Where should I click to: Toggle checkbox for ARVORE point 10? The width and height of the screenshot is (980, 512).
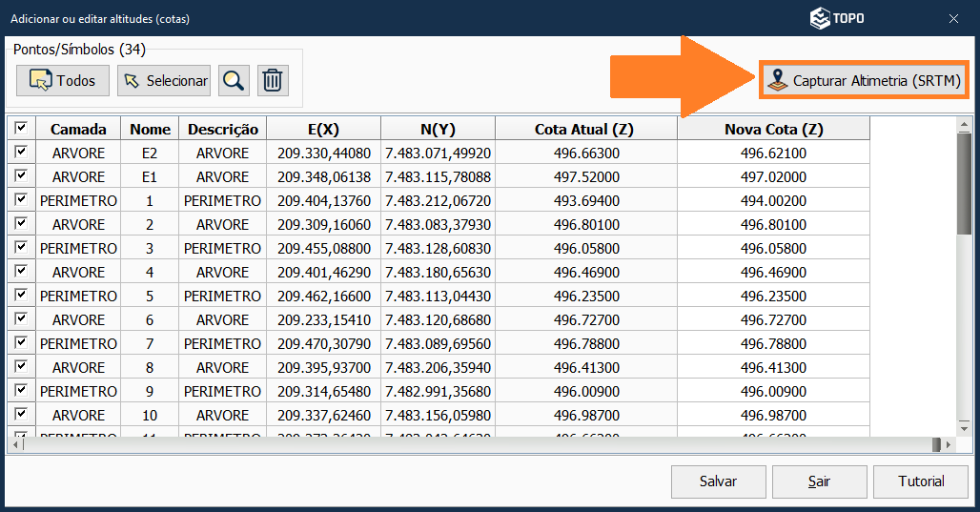[20, 415]
